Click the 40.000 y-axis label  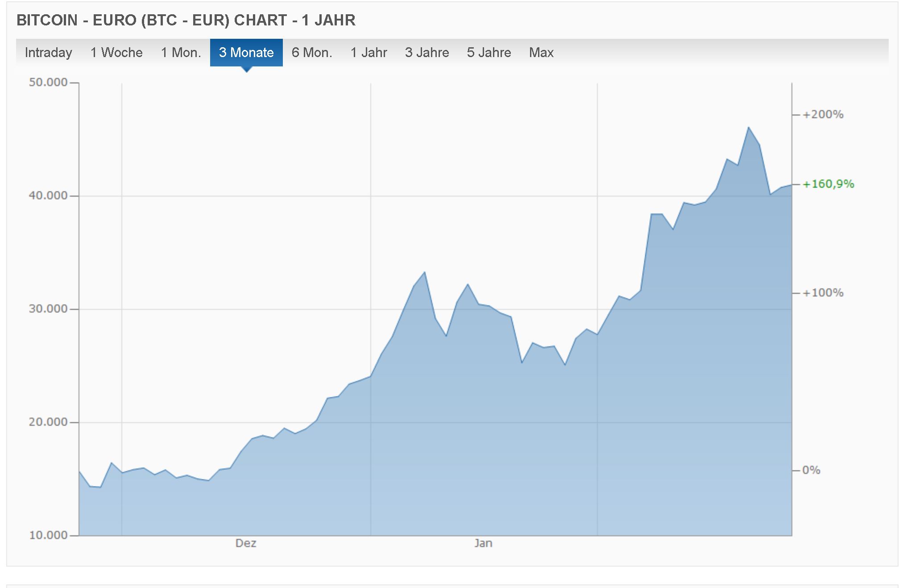48,196
